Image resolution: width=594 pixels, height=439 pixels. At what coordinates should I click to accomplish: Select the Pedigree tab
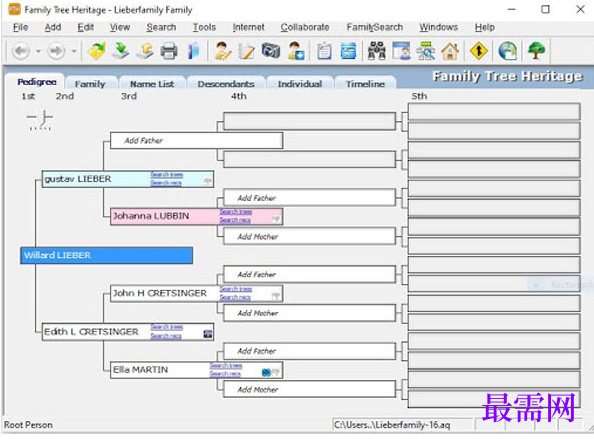pyautogui.click(x=37, y=82)
